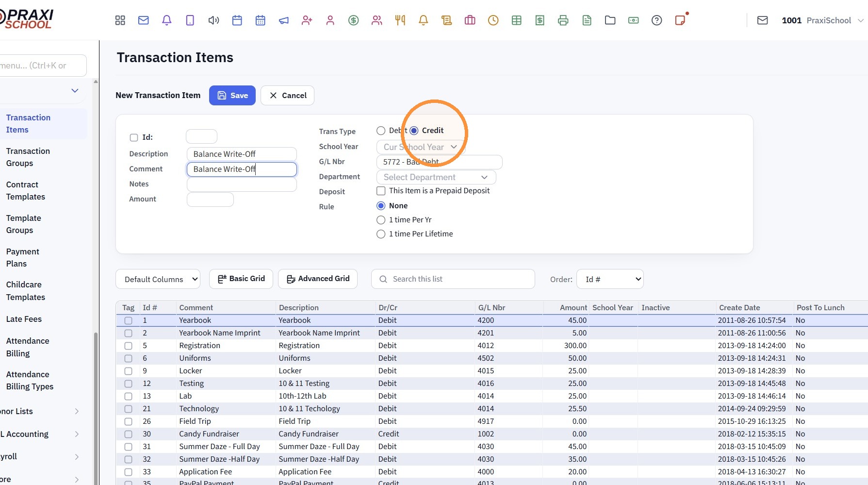Tag the Candy Fundraiser row checkbox
Screen dimensions: 868x485
[x=128, y=434]
